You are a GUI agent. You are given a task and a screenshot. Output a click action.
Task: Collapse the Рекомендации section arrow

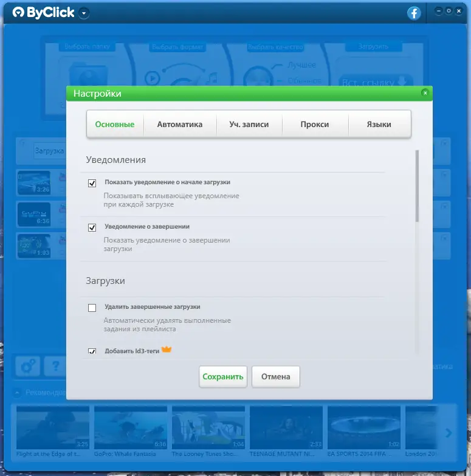(x=17, y=393)
